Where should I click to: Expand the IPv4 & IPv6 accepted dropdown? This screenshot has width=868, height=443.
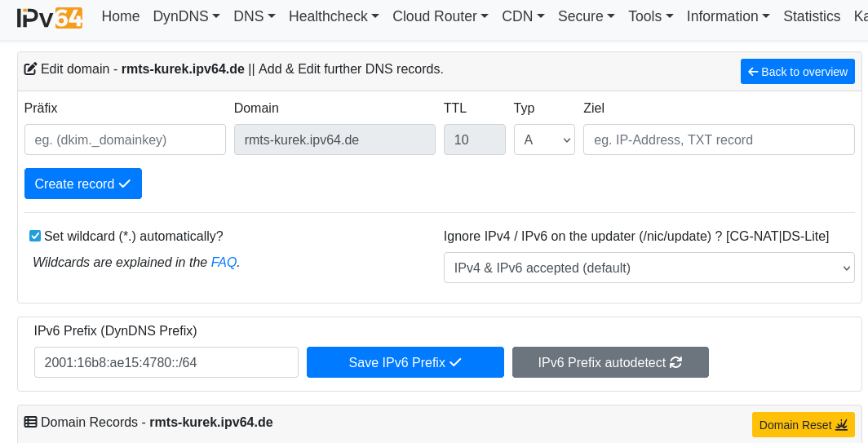click(649, 268)
